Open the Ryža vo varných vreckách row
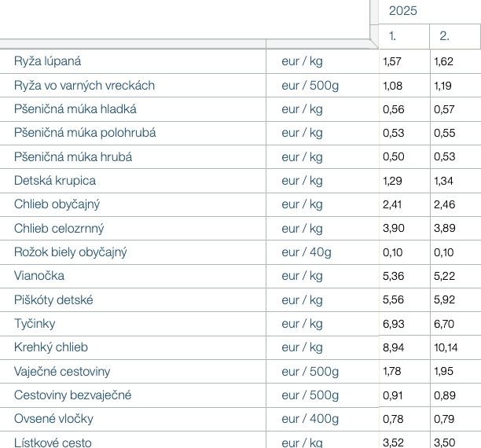Screen dimensions: 481x448 point(84,85)
